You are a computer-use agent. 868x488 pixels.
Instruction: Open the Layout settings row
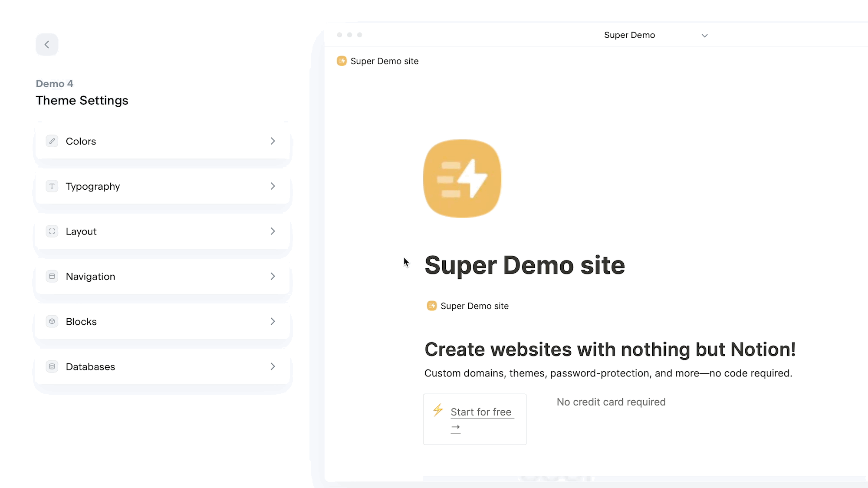point(162,231)
